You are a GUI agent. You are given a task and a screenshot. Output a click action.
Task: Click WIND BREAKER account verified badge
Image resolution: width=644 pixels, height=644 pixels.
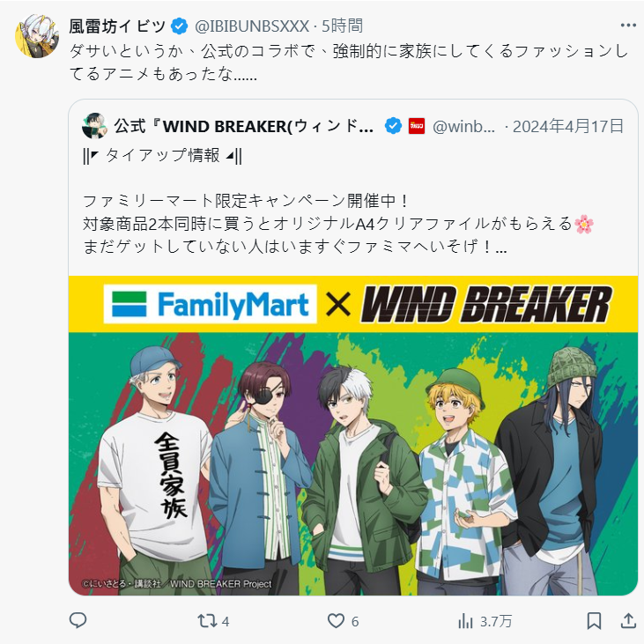coord(393,126)
